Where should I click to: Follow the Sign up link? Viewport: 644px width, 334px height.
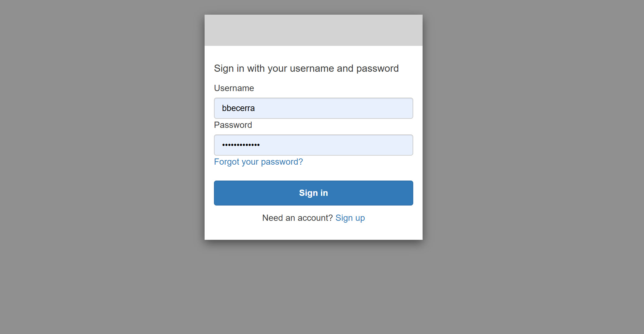pos(350,218)
